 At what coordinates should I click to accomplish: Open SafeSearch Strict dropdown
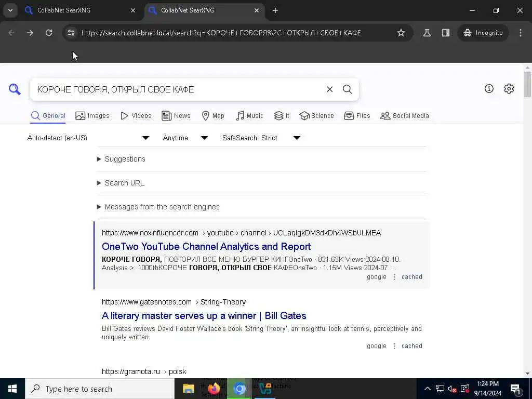coord(261,138)
